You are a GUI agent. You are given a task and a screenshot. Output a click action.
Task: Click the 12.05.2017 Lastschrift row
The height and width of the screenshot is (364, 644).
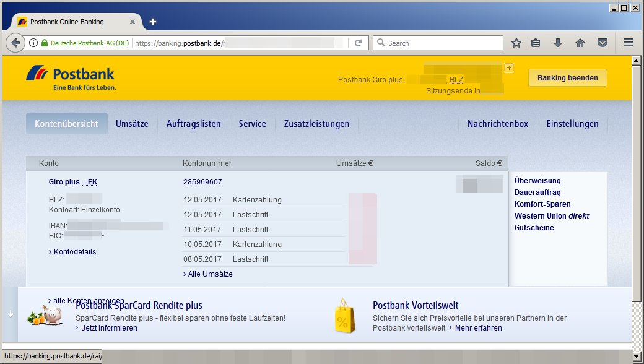(x=263, y=215)
